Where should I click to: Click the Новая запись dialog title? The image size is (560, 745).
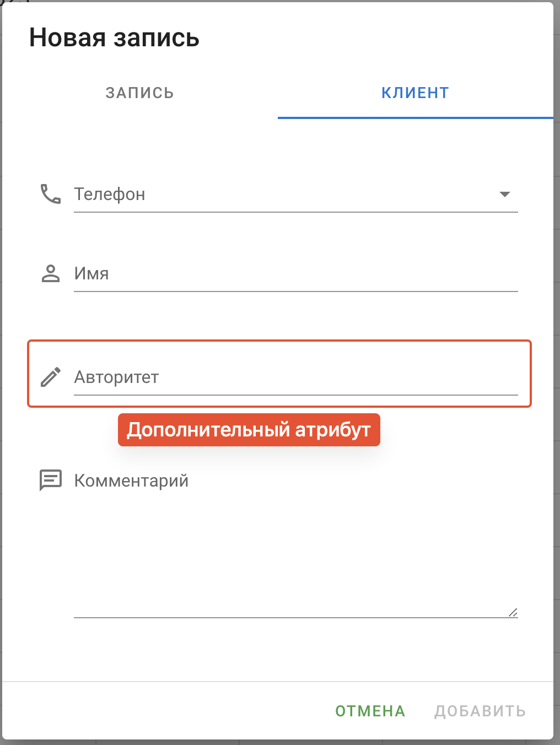(114, 38)
